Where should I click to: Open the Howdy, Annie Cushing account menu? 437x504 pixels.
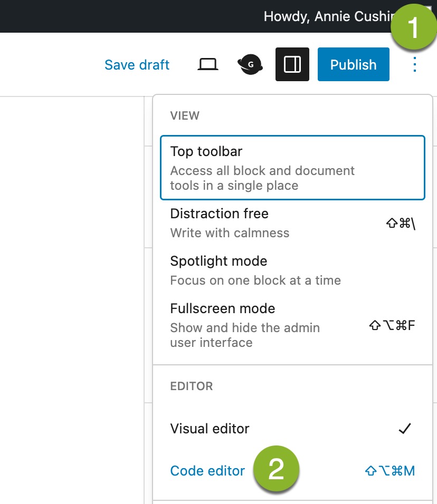(327, 16)
